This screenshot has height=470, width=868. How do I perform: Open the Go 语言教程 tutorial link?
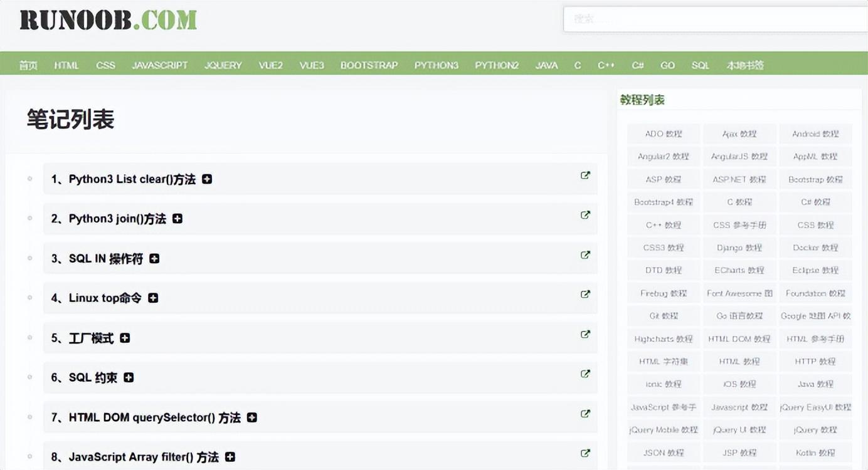[739, 316]
